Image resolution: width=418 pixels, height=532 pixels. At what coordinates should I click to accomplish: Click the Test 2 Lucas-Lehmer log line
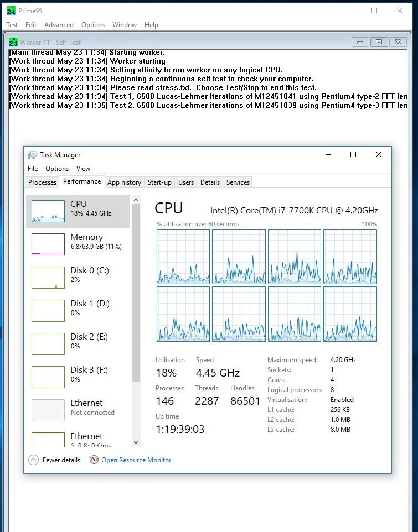point(208,105)
